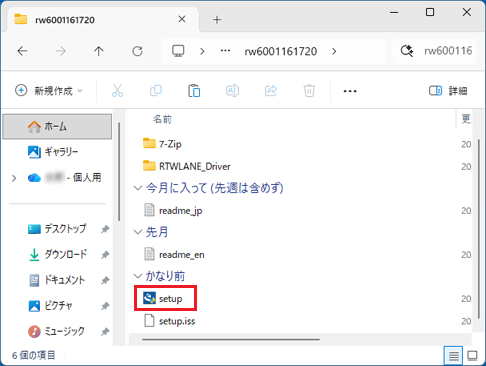This screenshot has width=486, height=366.
Task: Open the OneDrive 個人用 entry
Action: pos(65,178)
